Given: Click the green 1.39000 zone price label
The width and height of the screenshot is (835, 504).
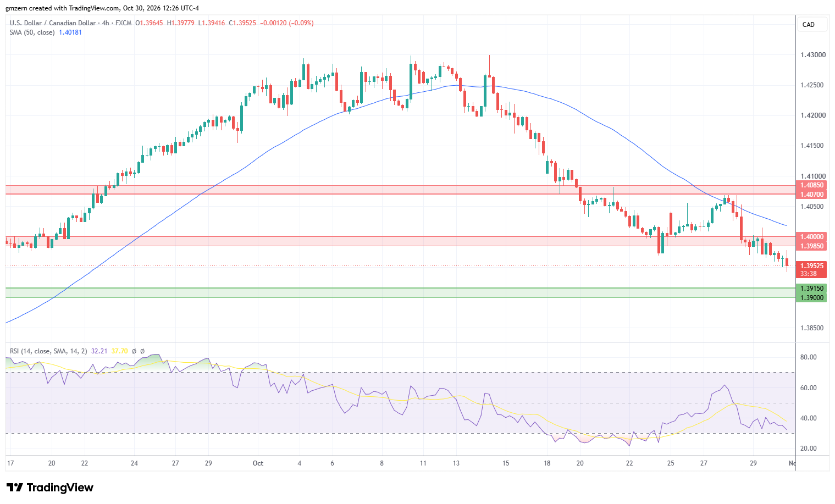Looking at the screenshot, I should coord(811,298).
